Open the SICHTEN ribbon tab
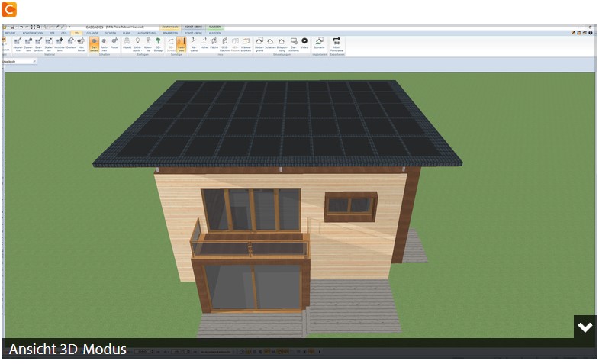 [111, 34]
